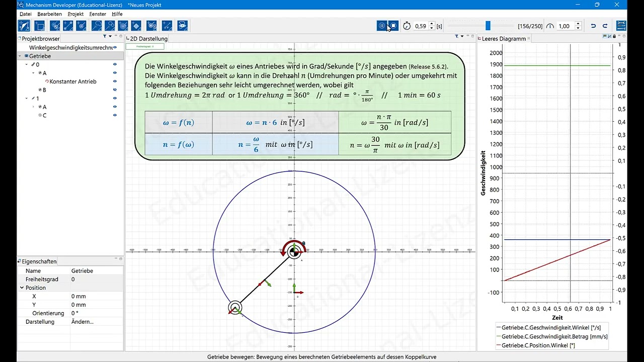Viewport: 644px width, 362px height.
Task: Select joint B in project tree
Action: point(44,90)
